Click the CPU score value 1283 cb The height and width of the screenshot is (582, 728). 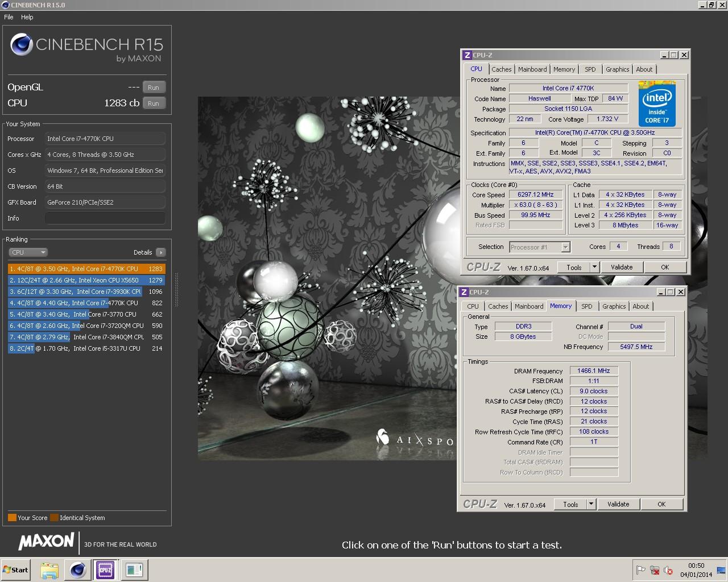[122, 103]
